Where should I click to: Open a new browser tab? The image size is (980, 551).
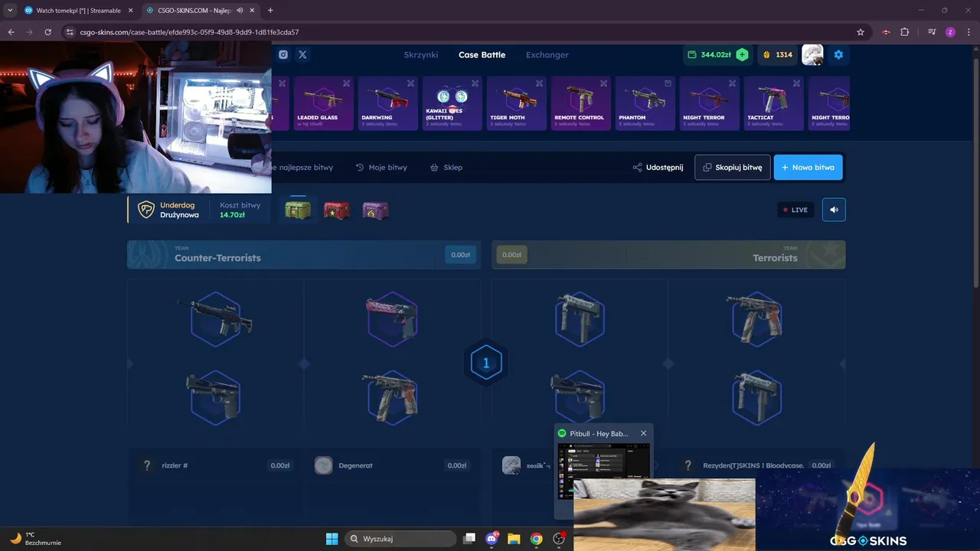(x=270, y=11)
